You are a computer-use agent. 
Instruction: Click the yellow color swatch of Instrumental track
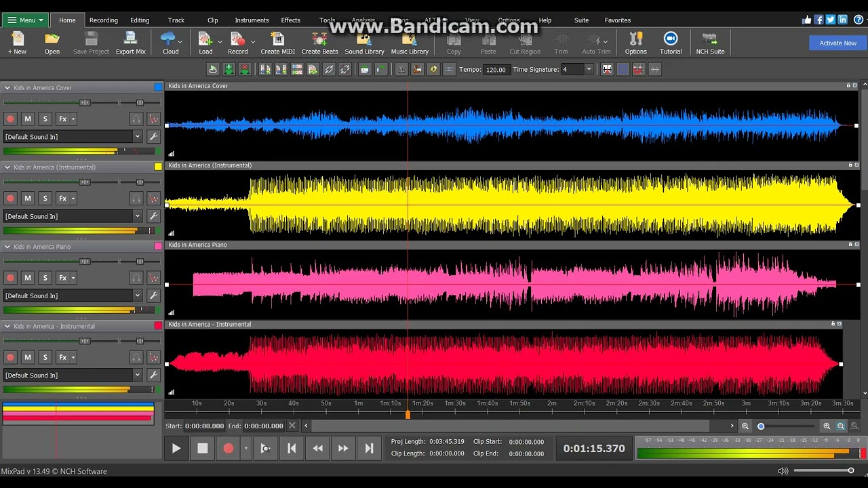pos(158,167)
